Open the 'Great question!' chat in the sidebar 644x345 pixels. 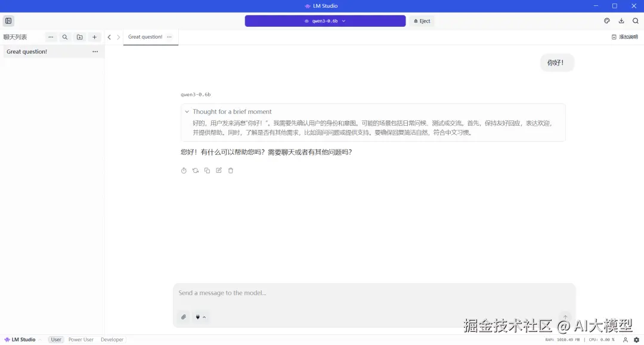[x=52, y=52]
